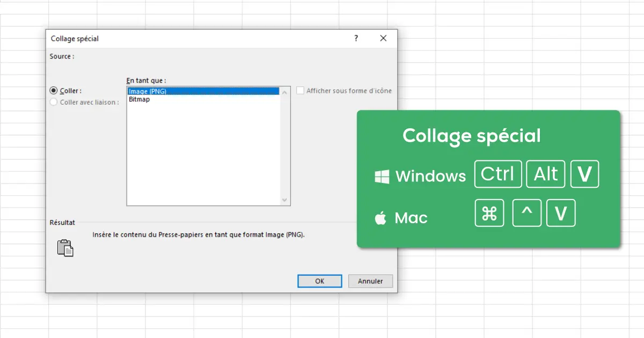This screenshot has width=644, height=338.
Task: Click the V key in the Mac row
Action: (561, 213)
